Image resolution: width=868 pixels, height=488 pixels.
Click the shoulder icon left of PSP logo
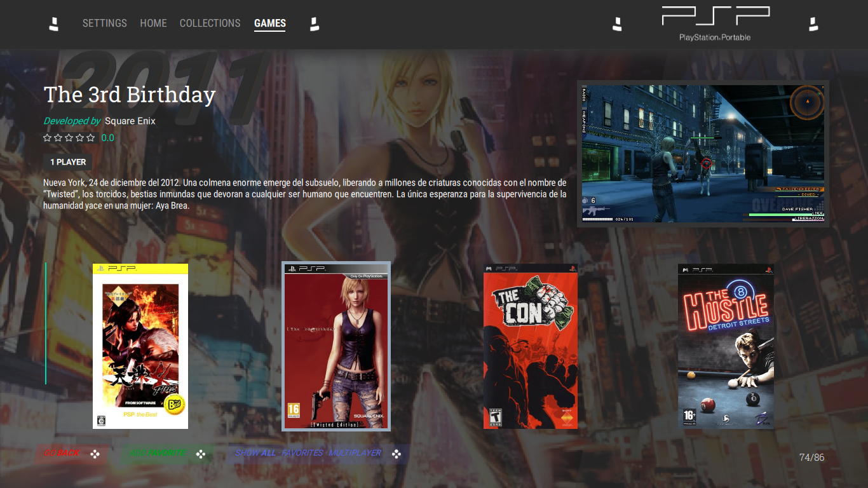pos(617,24)
